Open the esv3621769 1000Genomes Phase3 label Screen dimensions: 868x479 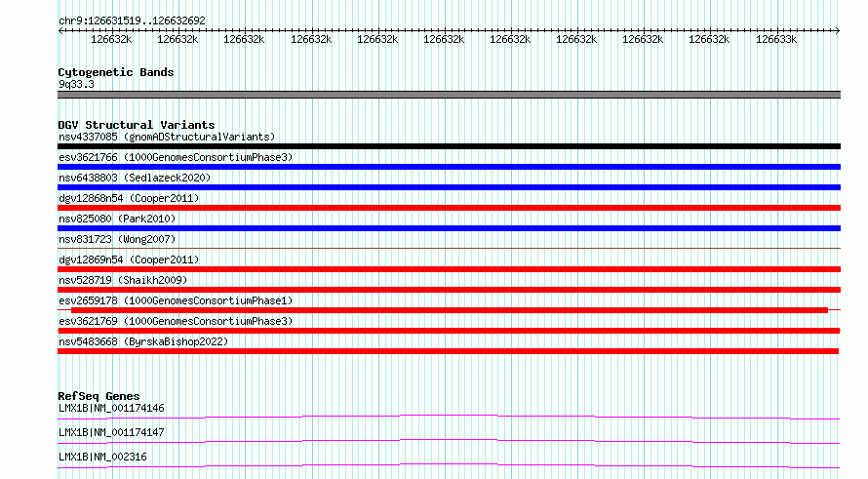coord(176,321)
